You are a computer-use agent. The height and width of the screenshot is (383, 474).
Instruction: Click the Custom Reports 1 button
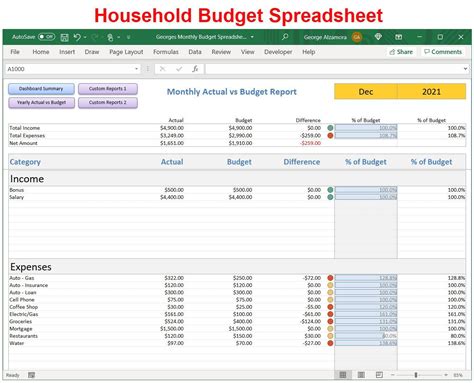pos(108,89)
